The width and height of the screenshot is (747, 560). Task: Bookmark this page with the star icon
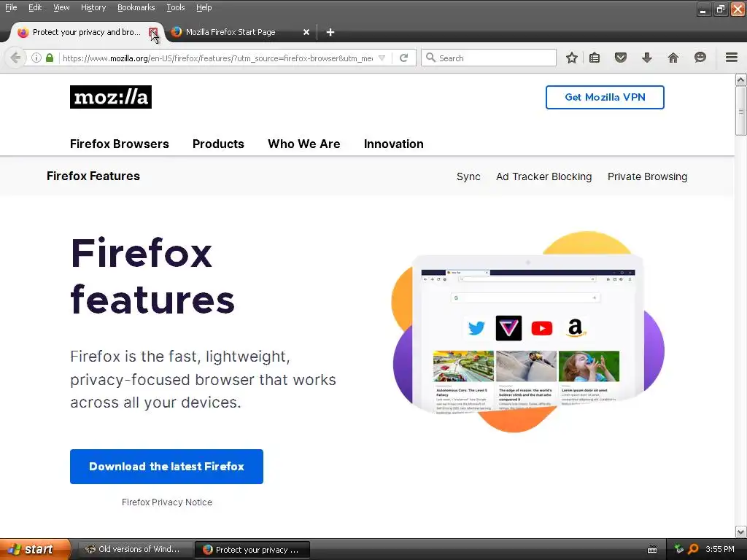tap(572, 58)
